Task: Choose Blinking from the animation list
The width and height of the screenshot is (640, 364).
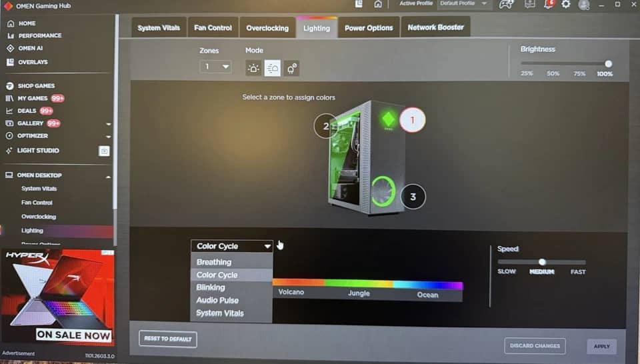Action: click(x=231, y=287)
